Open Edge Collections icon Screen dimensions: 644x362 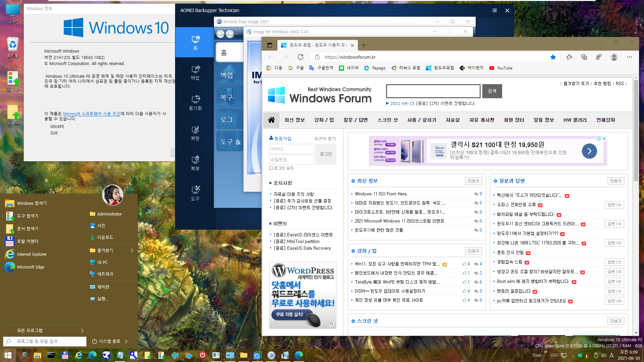pos(584,57)
